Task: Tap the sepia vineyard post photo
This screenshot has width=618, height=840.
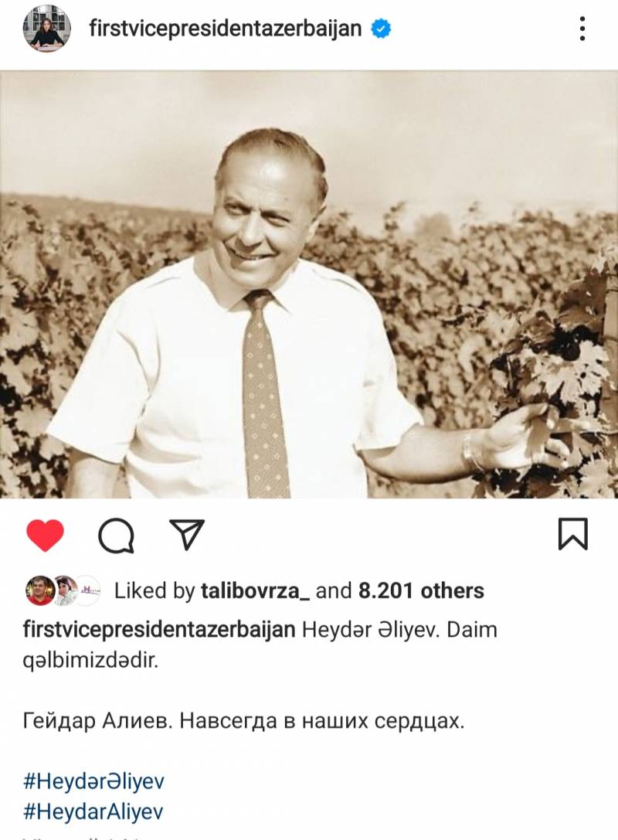Action: (309, 284)
